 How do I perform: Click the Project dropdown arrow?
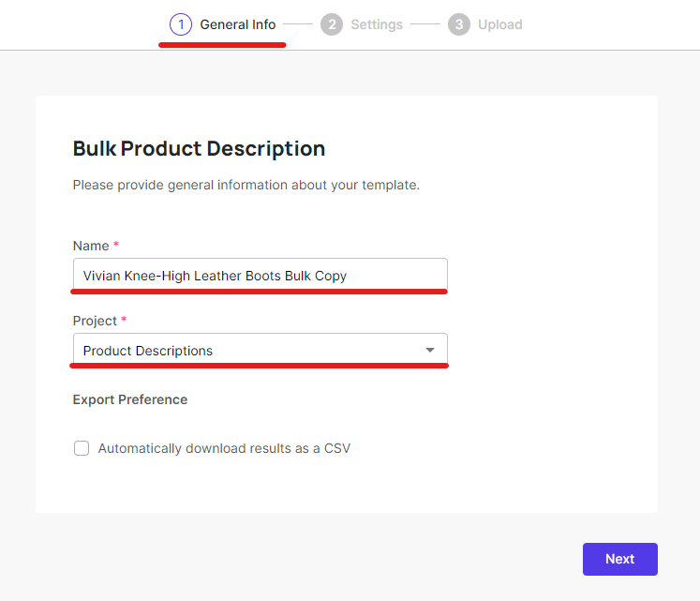[x=430, y=351]
